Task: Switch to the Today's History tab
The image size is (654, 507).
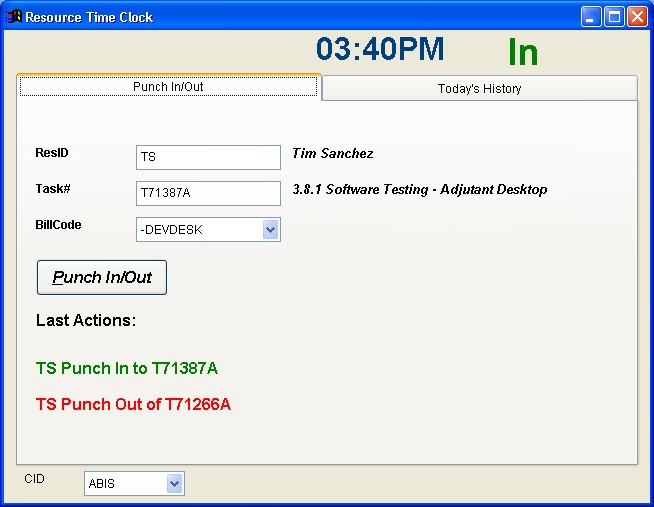Action: coord(479,89)
